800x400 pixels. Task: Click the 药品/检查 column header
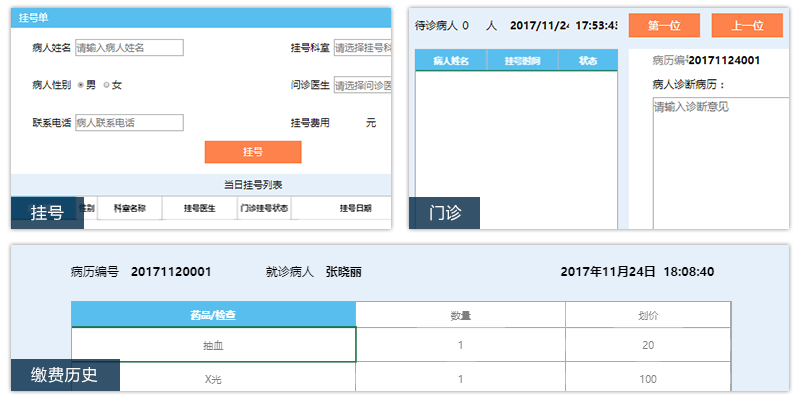[213, 315]
